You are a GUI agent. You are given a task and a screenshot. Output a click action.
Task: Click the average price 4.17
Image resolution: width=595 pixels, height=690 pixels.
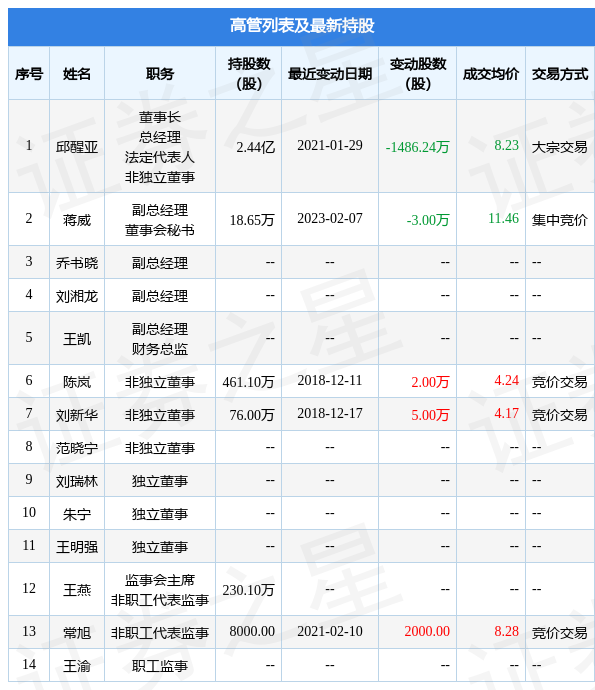507,413
